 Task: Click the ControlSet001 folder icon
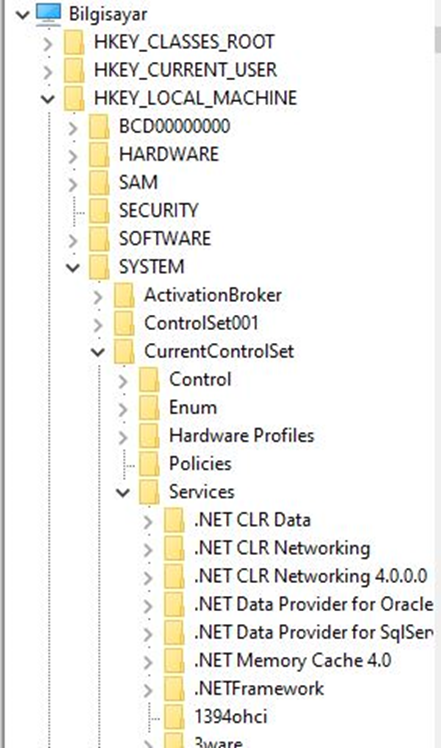(124, 323)
